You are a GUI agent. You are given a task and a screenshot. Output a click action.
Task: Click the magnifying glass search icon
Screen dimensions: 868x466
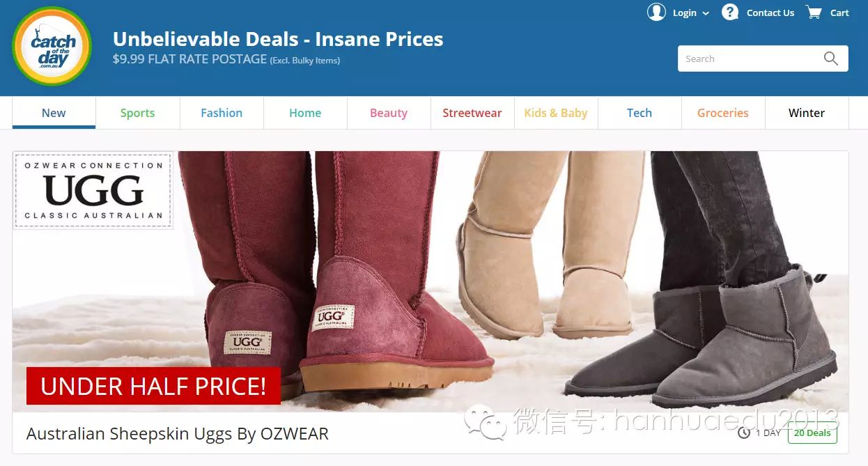pos(831,59)
